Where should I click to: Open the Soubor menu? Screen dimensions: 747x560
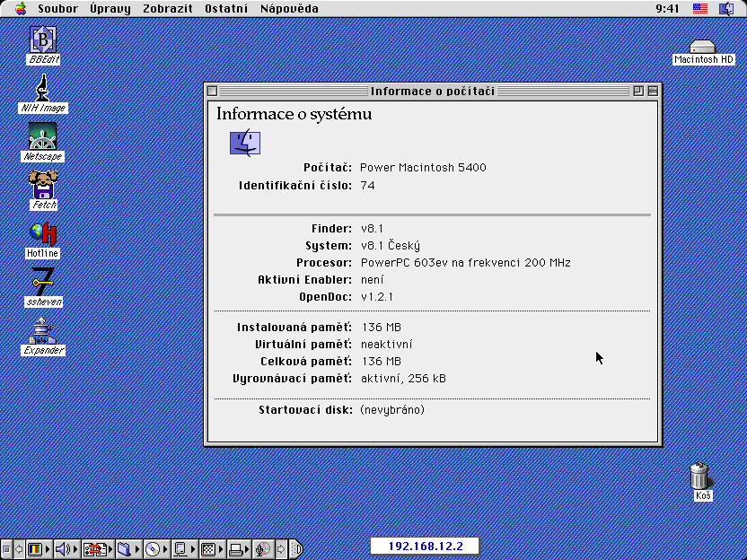57,9
